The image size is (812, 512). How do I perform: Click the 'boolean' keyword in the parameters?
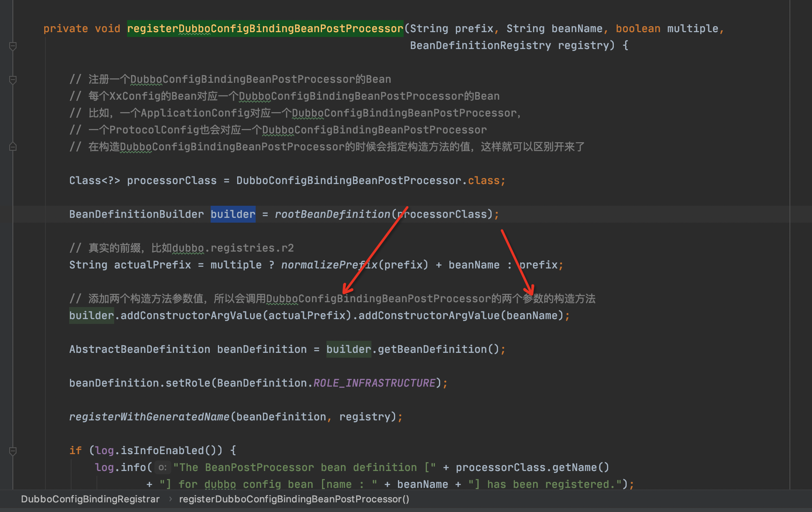638,29
